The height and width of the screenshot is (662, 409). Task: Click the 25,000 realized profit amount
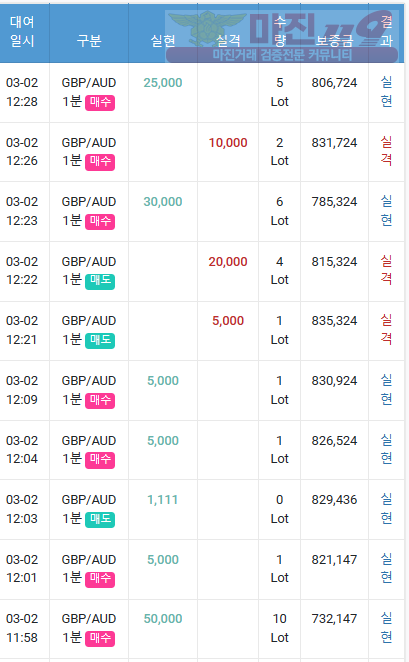163,83
